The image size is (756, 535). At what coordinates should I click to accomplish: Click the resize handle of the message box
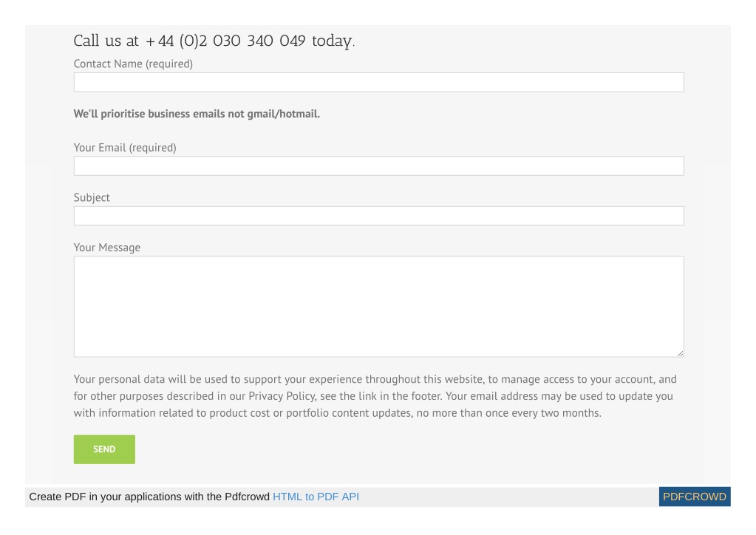[x=680, y=353]
